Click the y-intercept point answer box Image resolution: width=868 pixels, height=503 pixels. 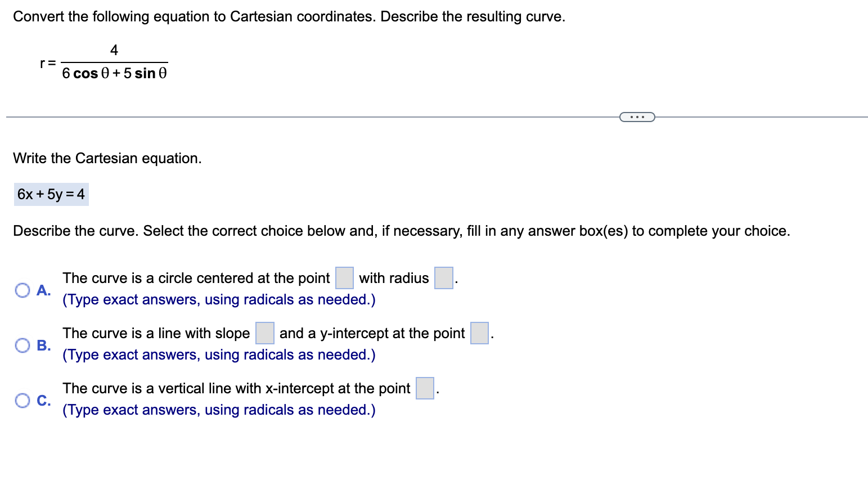(x=479, y=333)
